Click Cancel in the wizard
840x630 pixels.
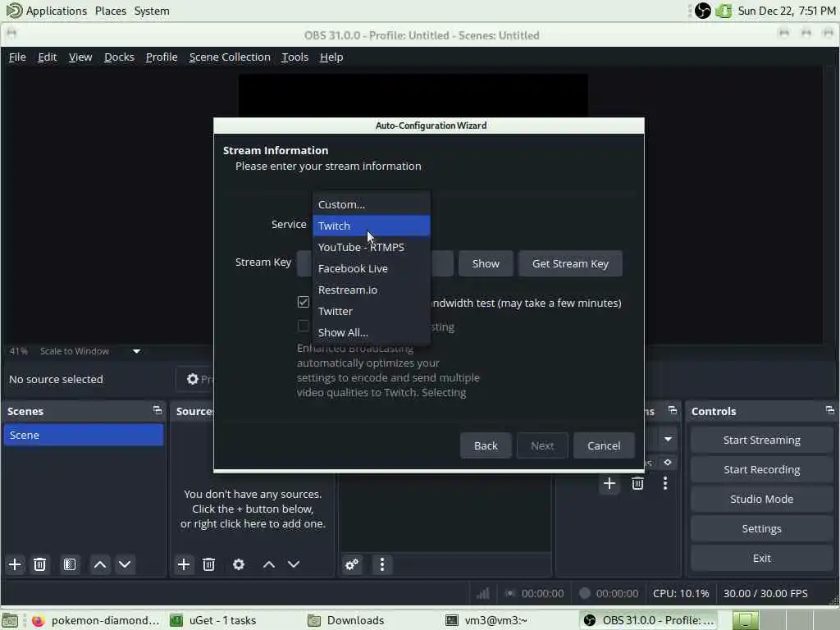[x=604, y=445]
